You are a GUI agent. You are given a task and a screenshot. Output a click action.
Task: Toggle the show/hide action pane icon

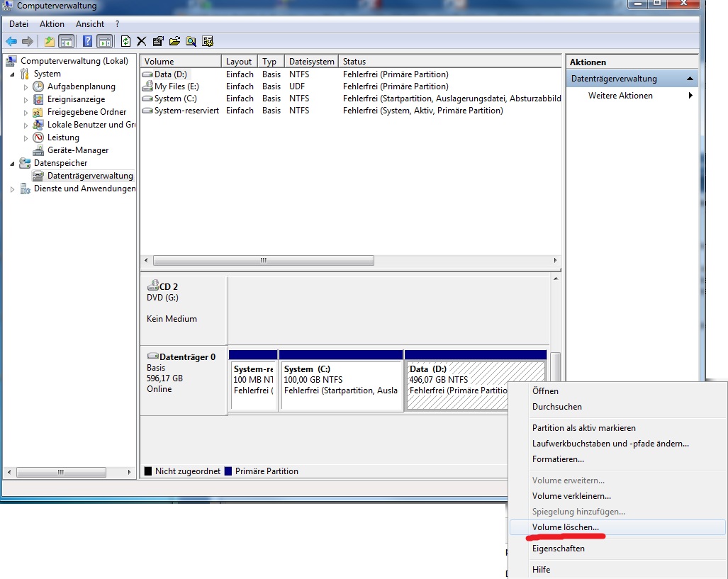point(105,42)
